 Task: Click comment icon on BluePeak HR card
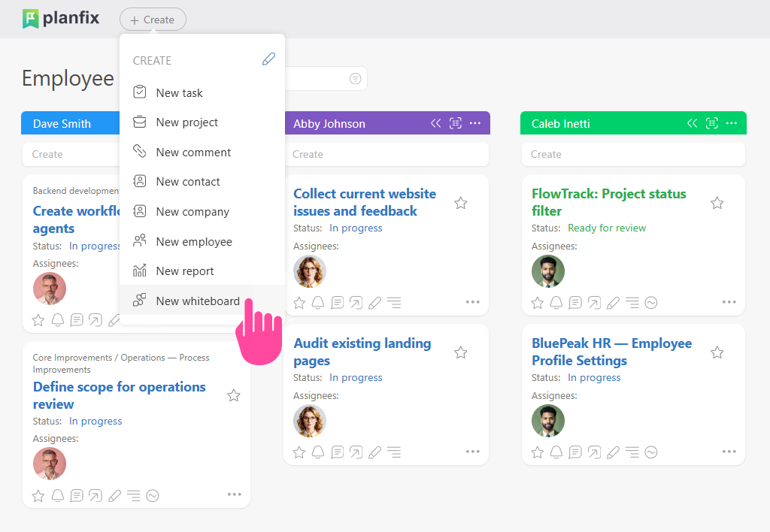(x=575, y=452)
